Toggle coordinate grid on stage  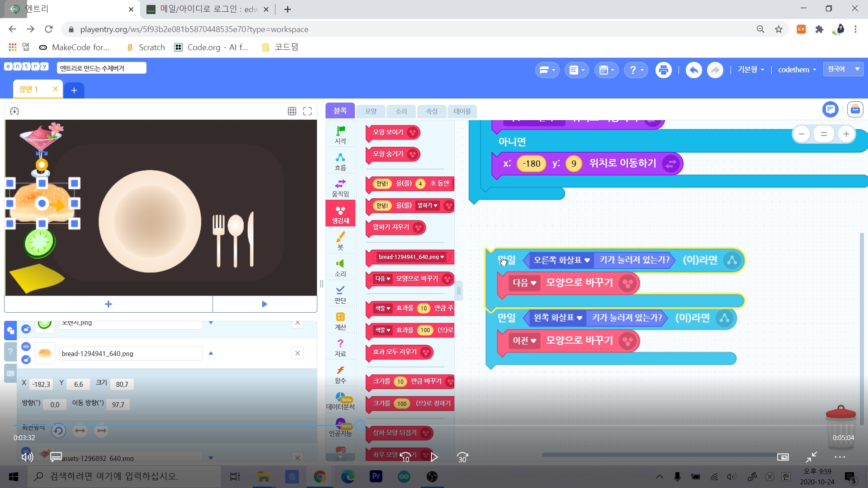(x=292, y=111)
